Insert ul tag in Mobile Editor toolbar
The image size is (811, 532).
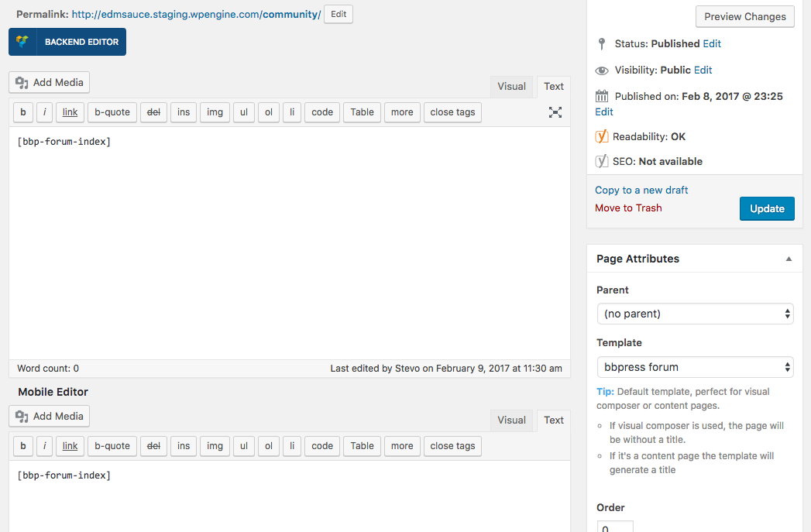pyautogui.click(x=244, y=446)
